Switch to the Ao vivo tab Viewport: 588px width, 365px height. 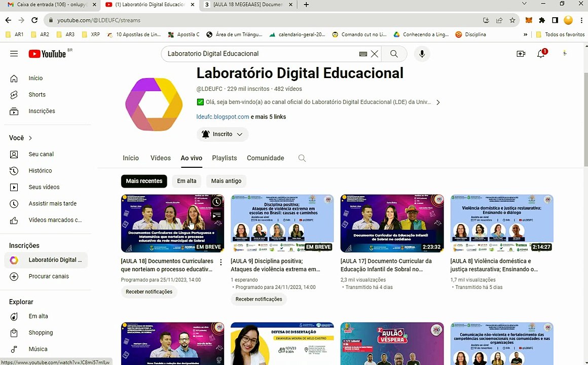click(191, 158)
